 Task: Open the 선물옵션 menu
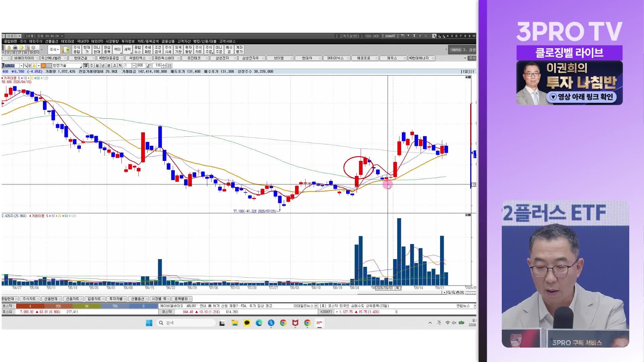click(52, 41)
